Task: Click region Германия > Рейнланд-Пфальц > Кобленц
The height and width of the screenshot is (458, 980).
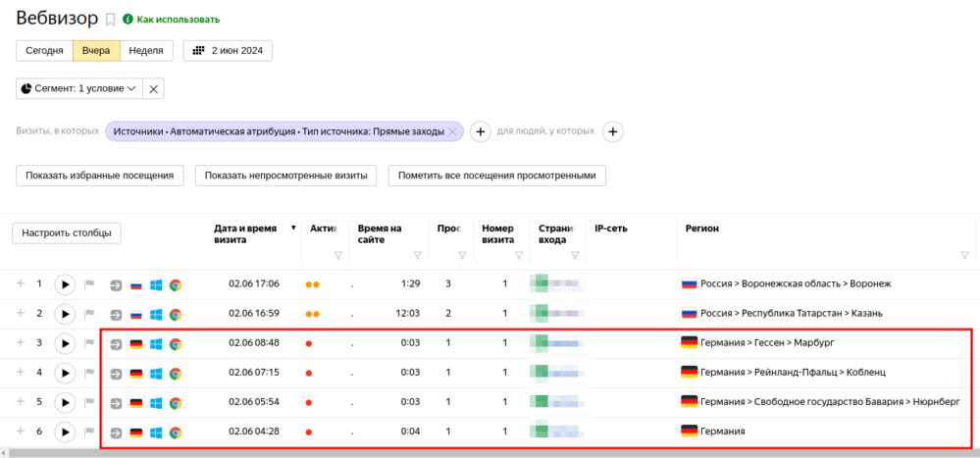Action: [793, 373]
